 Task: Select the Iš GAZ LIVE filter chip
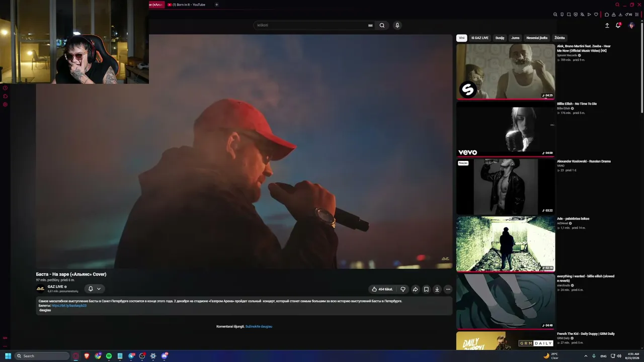(480, 38)
